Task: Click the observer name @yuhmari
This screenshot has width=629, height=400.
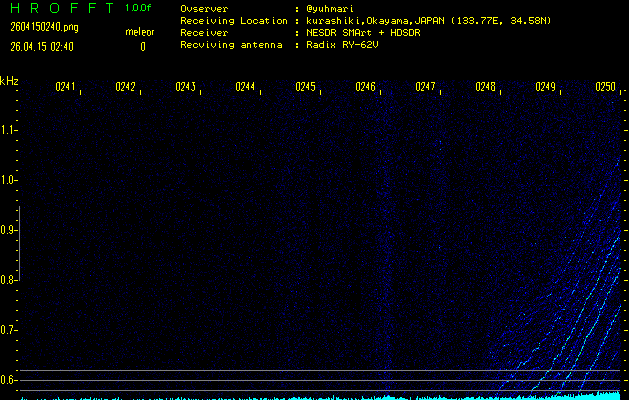Action: click(x=330, y=9)
